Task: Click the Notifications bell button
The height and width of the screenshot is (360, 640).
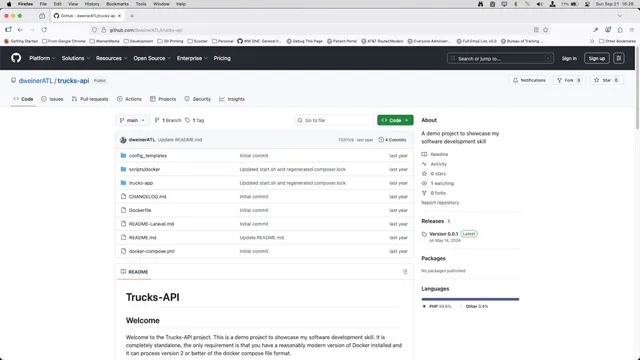Action: point(529,80)
